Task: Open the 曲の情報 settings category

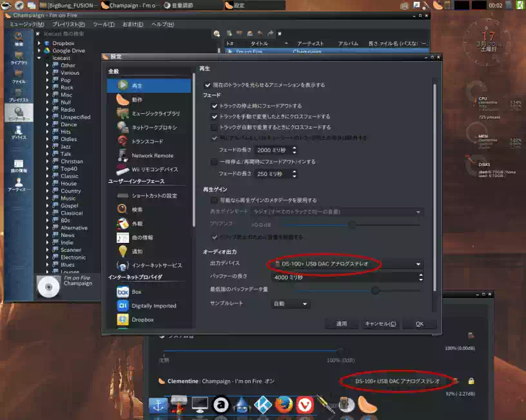Action: [149, 237]
